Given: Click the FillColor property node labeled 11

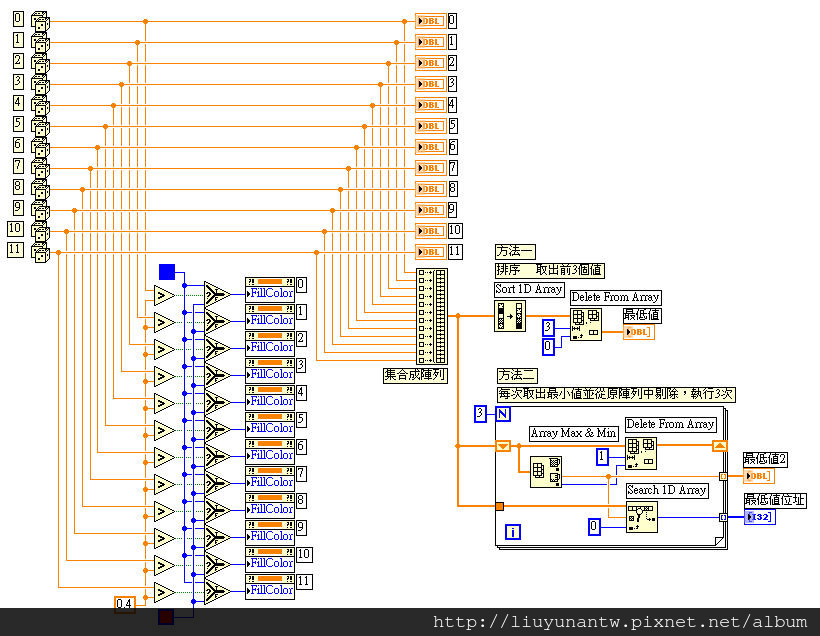Looking at the screenshot, I should (x=270, y=586).
